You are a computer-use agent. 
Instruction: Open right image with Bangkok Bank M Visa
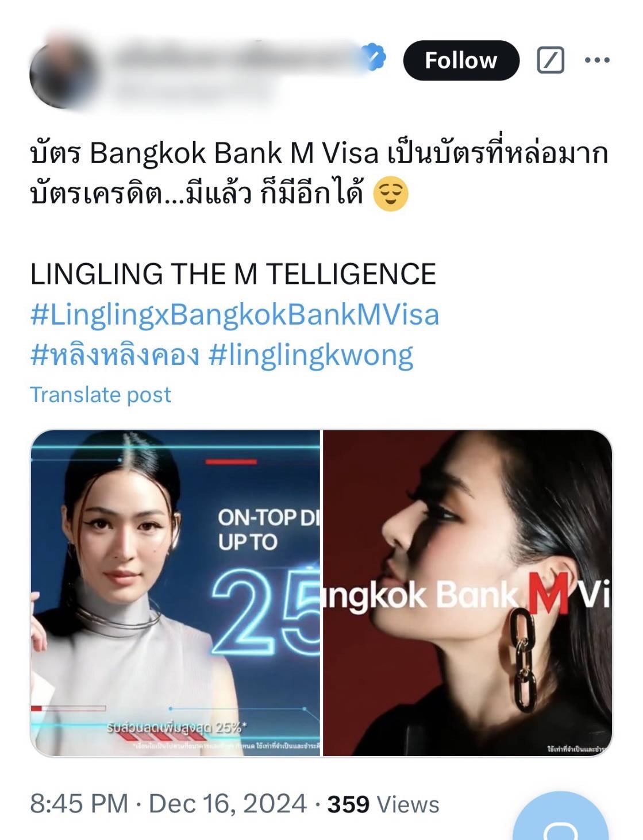point(468,593)
